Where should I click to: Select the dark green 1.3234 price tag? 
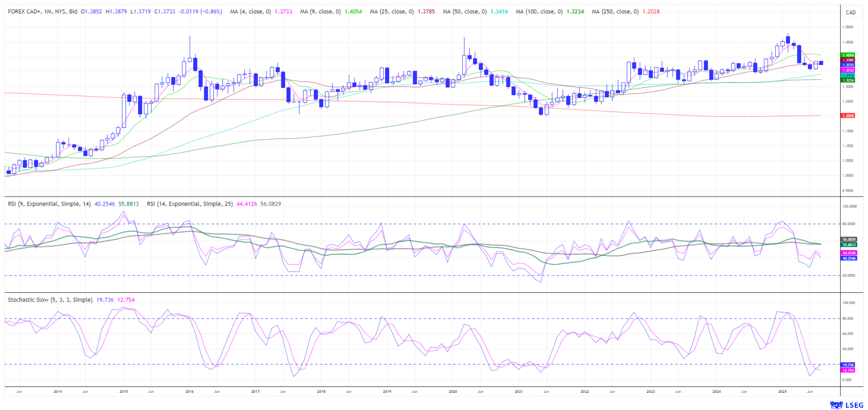pyautogui.click(x=848, y=80)
